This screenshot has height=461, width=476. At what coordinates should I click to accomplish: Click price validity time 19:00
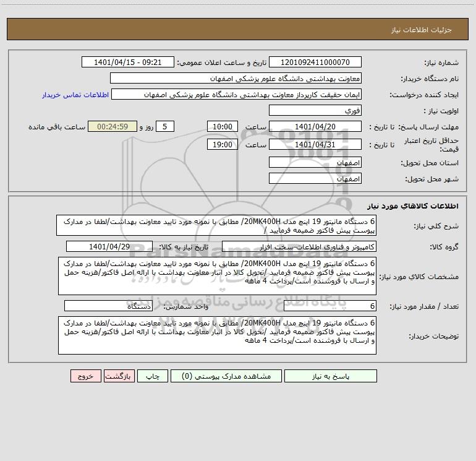[x=222, y=144]
